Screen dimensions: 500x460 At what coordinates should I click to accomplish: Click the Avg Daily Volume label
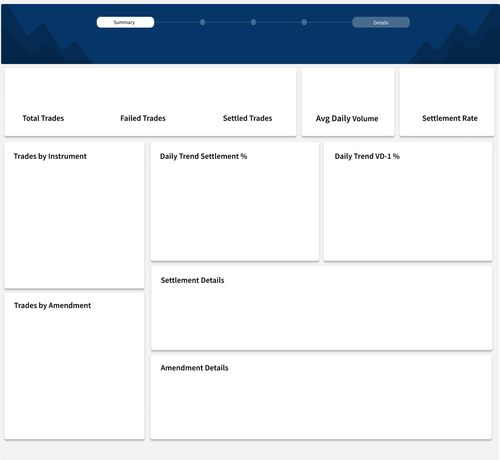pos(347,119)
